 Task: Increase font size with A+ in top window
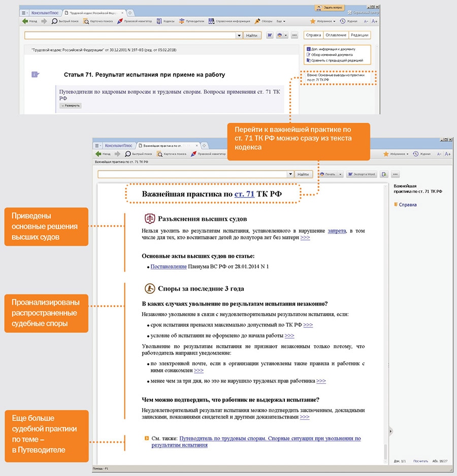click(374, 21)
